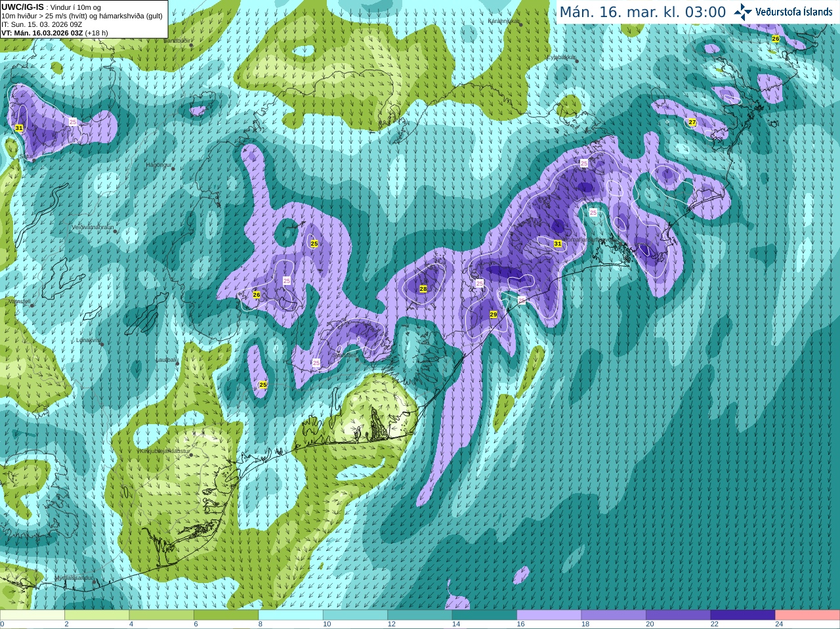Pick the pink legend swatch above 24 m/s
This screenshot has height=629, width=840.
click(808, 615)
